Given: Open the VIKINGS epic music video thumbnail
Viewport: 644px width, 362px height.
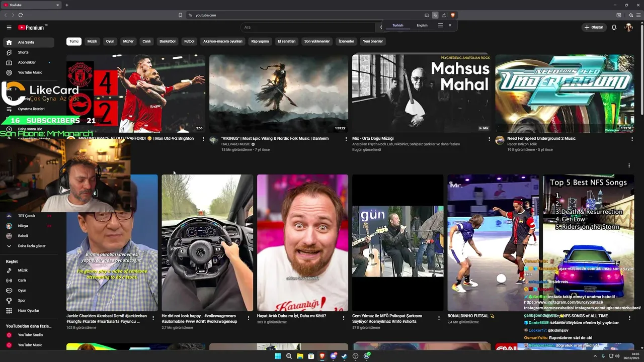Looking at the screenshot, I should coord(279,94).
